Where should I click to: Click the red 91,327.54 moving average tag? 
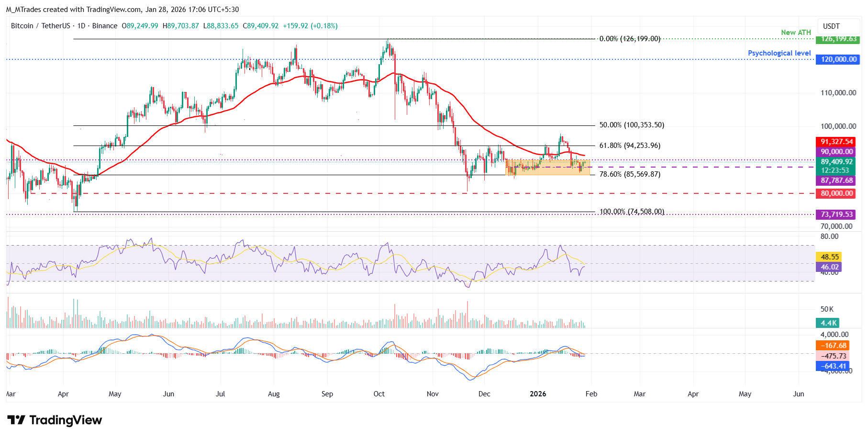(837, 142)
